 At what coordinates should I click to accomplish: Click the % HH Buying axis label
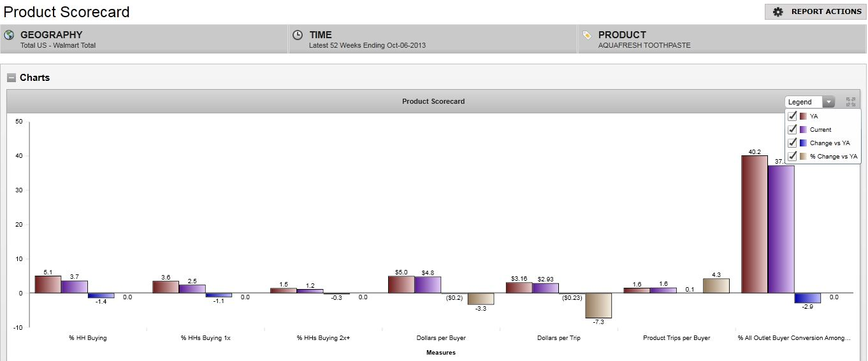coord(87,338)
